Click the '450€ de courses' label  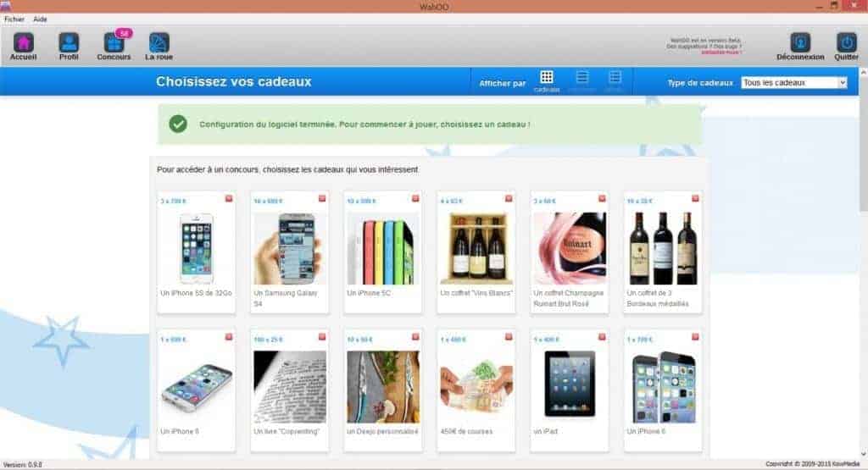coord(466,431)
